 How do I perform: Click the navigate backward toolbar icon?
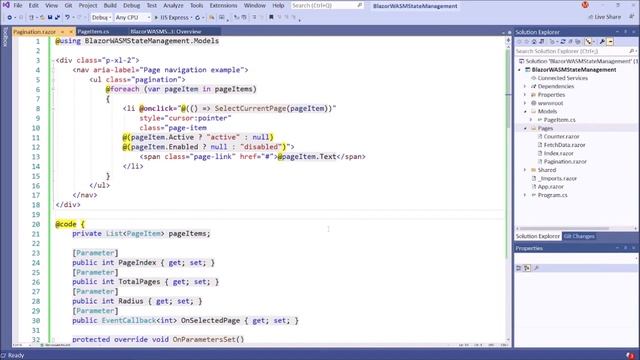(9, 18)
